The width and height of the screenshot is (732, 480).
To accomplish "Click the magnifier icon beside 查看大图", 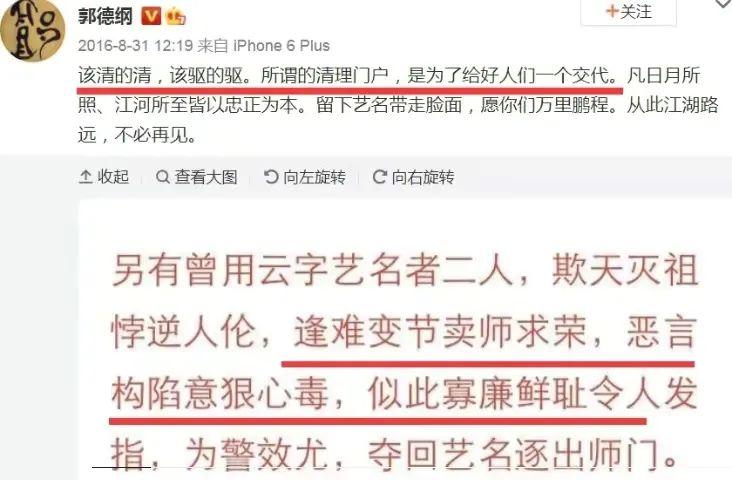I will click(162, 177).
